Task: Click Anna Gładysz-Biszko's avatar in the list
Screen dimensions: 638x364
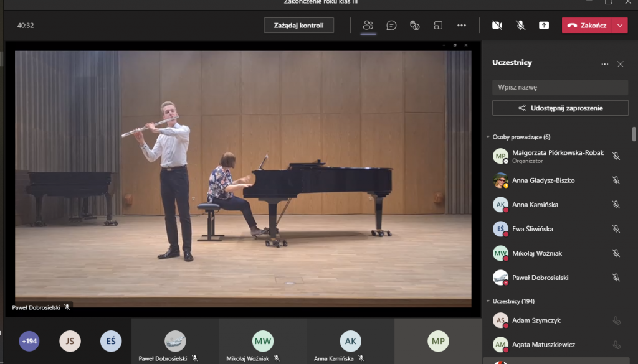Action: 500,180
